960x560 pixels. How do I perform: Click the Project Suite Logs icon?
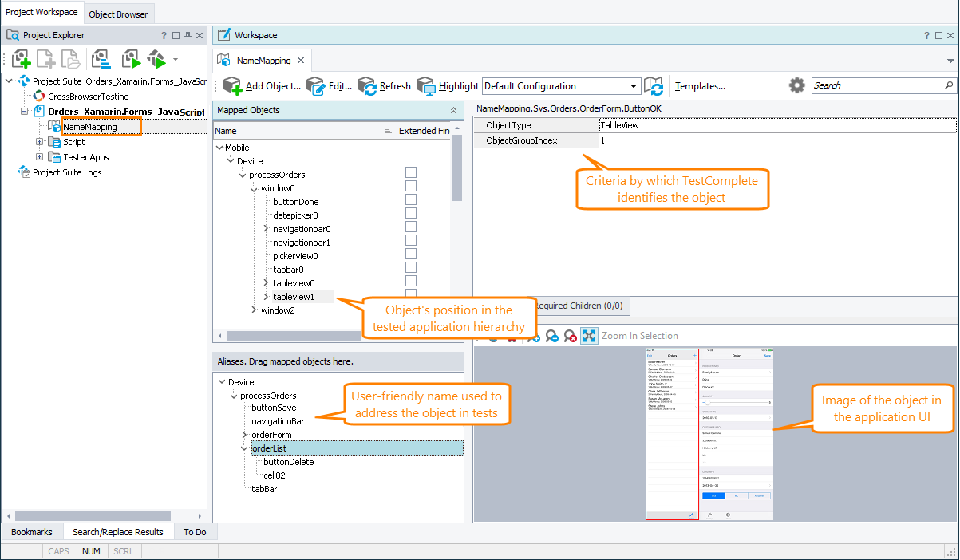pyautogui.click(x=24, y=172)
